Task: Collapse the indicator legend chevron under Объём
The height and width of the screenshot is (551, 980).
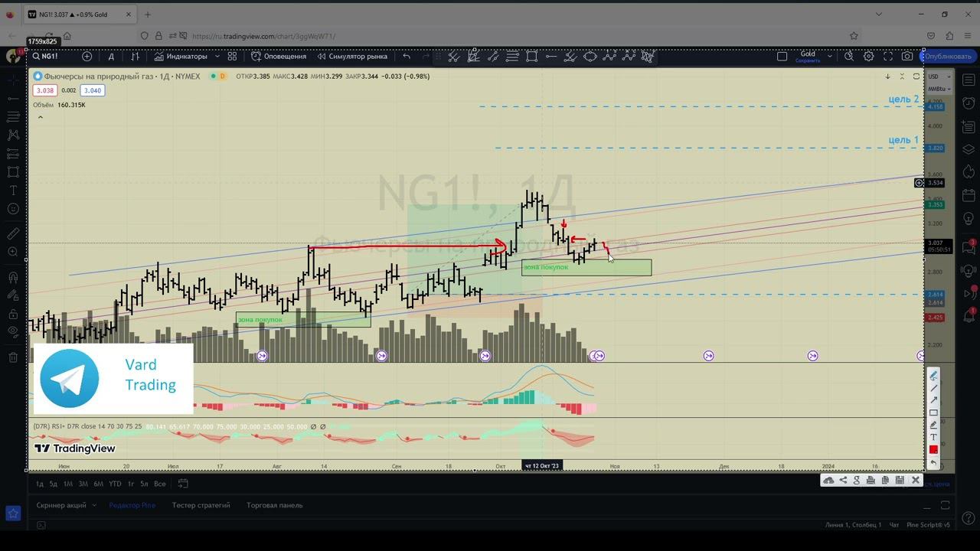Action: point(41,117)
